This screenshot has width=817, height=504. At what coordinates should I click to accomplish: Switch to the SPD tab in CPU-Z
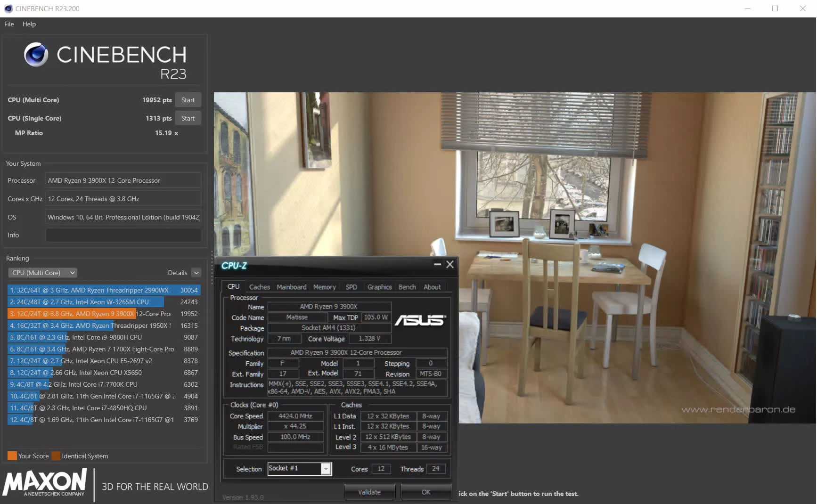(351, 287)
